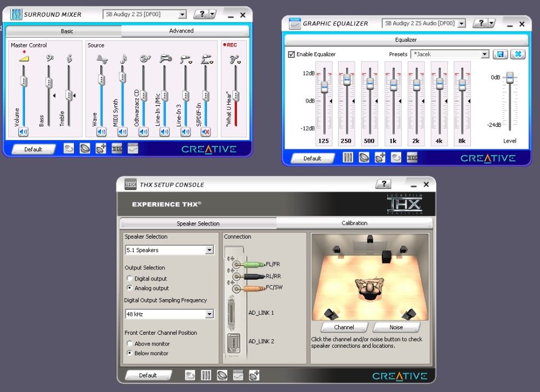Click the Line-In 1/Mic plug icon

pyautogui.click(x=166, y=58)
